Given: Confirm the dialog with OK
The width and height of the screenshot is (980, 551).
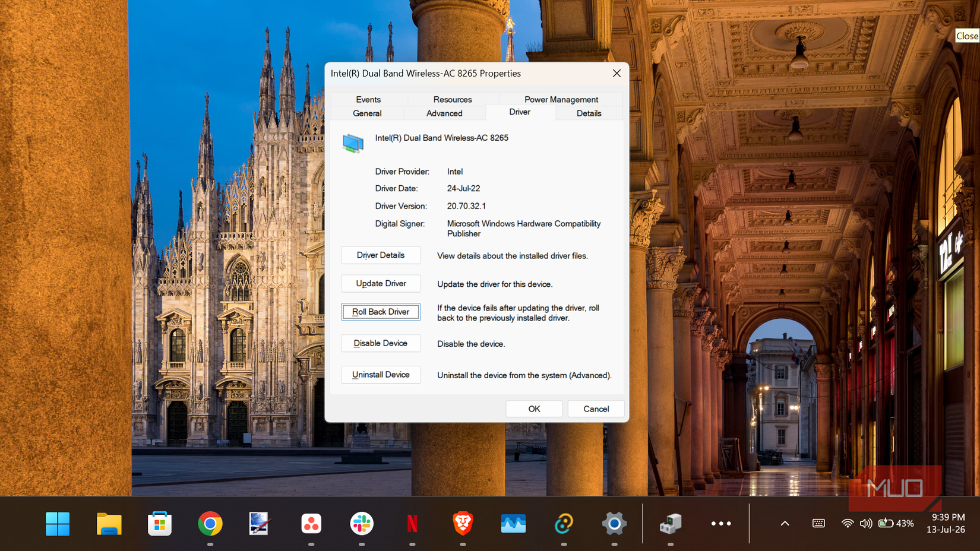Looking at the screenshot, I should pyautogui.click(x=534, y=408).
